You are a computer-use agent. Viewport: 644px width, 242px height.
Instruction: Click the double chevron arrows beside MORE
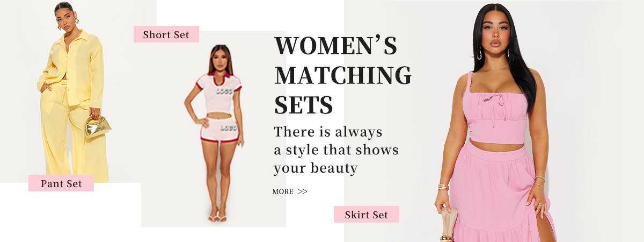(x=302, y=191)
